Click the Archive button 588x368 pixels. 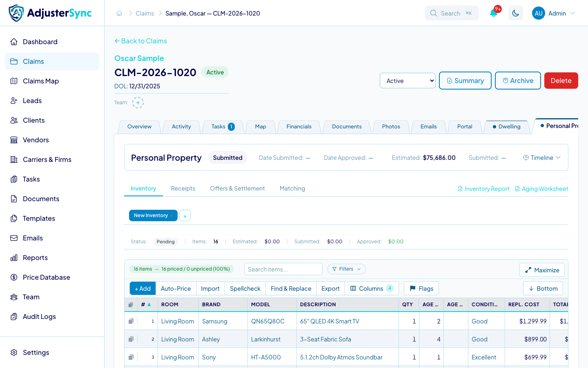click(518, 81)
